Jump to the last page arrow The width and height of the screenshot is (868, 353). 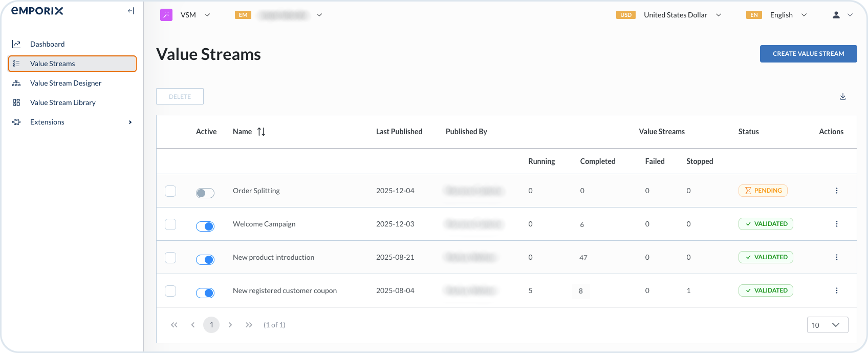249,325
